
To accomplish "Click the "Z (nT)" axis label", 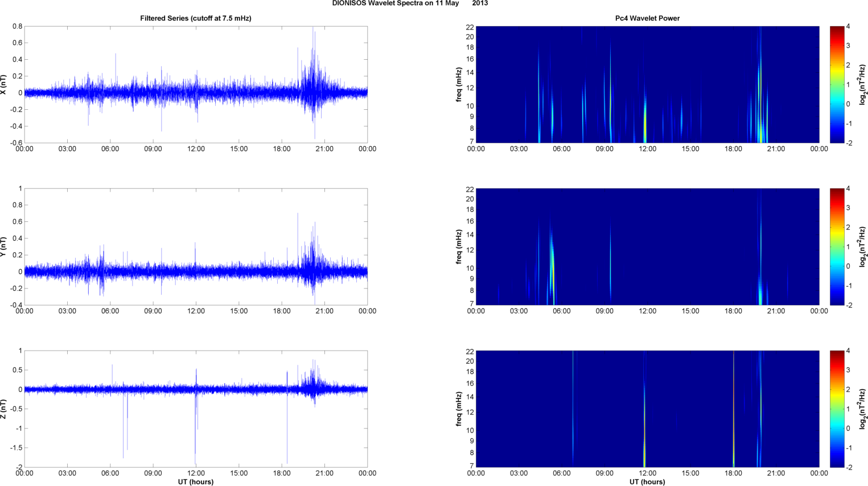I will coord(4,409).
